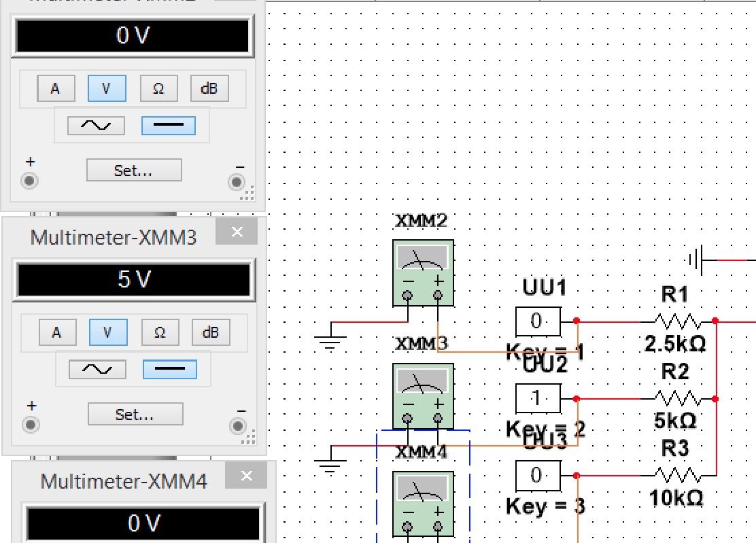Choose dB mode on XMM3 multimeter
Screen dimensions: 756x543
[x=211, y=332]
